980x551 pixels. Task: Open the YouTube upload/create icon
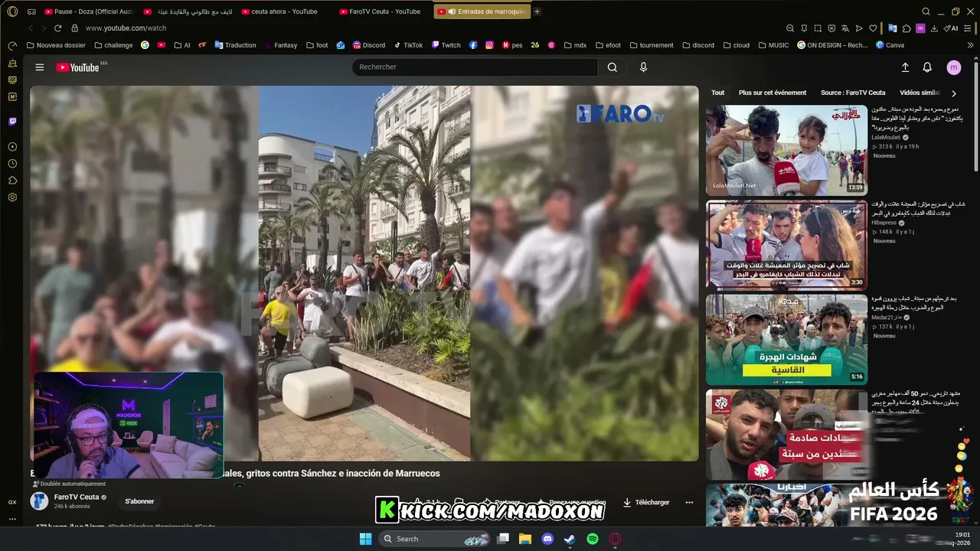(x=905, y=67)
